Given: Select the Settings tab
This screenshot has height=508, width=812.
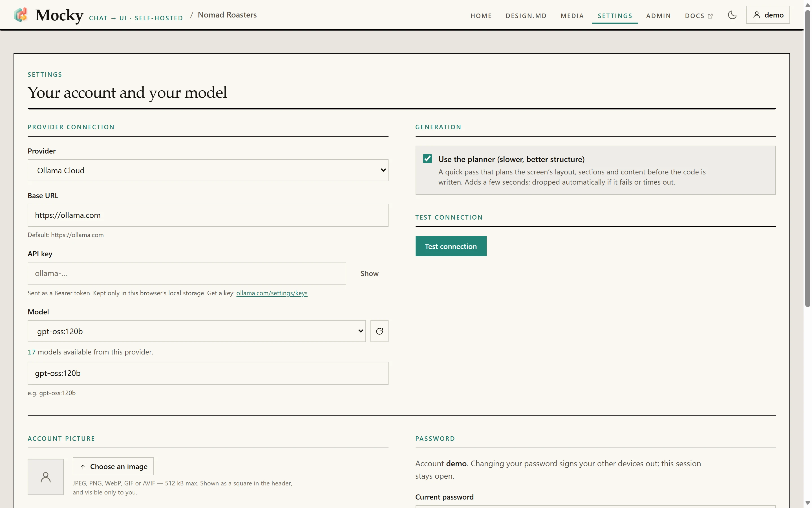Looking at the screenshot, I should [x=615, y=16].
